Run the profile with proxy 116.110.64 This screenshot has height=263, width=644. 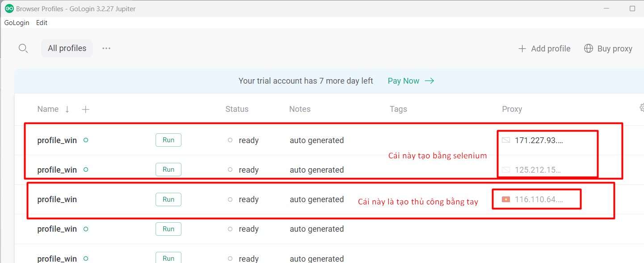click(168, 199)
